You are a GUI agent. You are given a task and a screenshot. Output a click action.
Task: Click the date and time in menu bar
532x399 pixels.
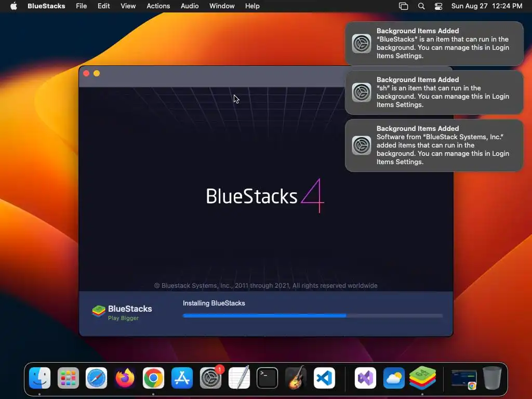(486, 6)
